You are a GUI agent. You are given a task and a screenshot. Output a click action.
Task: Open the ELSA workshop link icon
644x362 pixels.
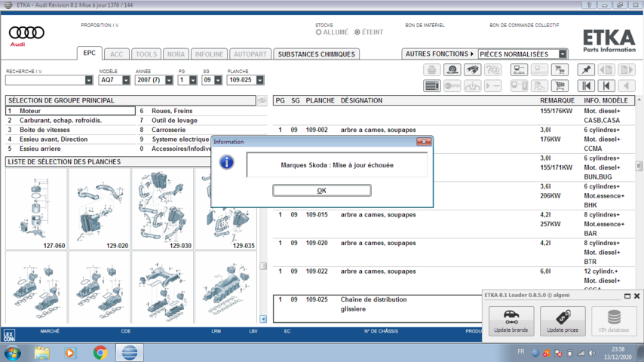[519, 70]
